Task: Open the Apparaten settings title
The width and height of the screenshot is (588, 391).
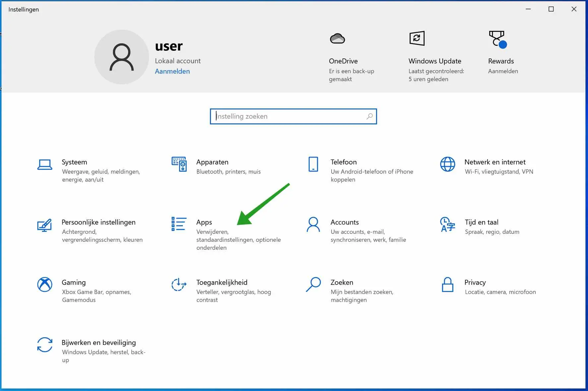Action: tap(212, 162)
